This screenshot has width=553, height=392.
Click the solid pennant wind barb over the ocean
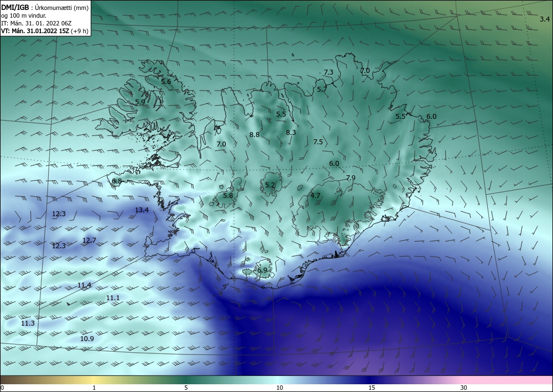tap(72, 303)
